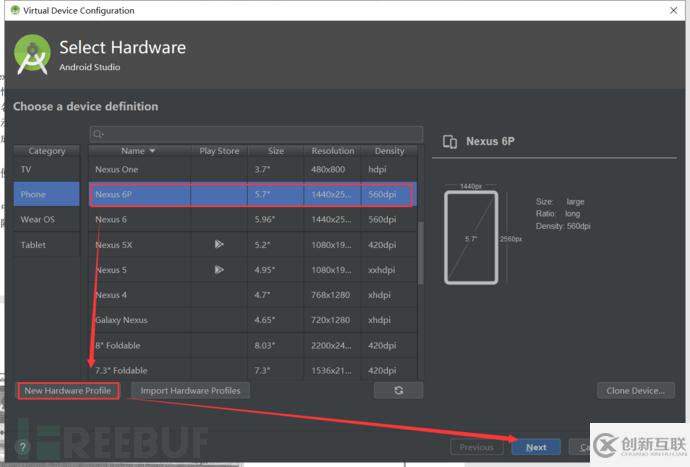Select the TV category
690x467 pixels.
pyautogui.click(x=47, y=169)
